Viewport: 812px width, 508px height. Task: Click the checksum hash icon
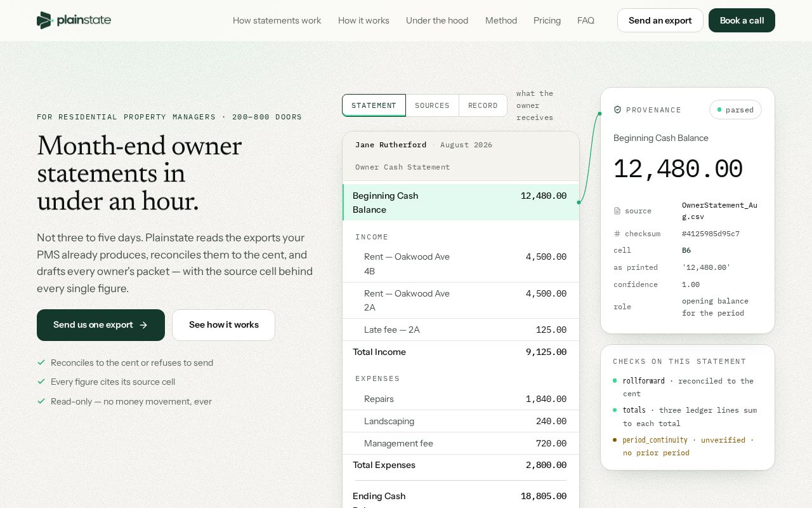[x=617, y=234]
